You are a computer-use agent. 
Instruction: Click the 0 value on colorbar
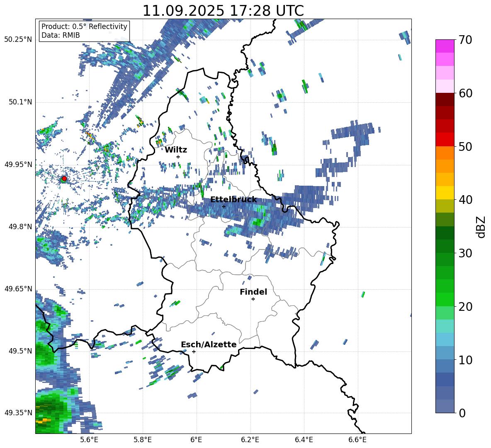click(x=462, y=413)
